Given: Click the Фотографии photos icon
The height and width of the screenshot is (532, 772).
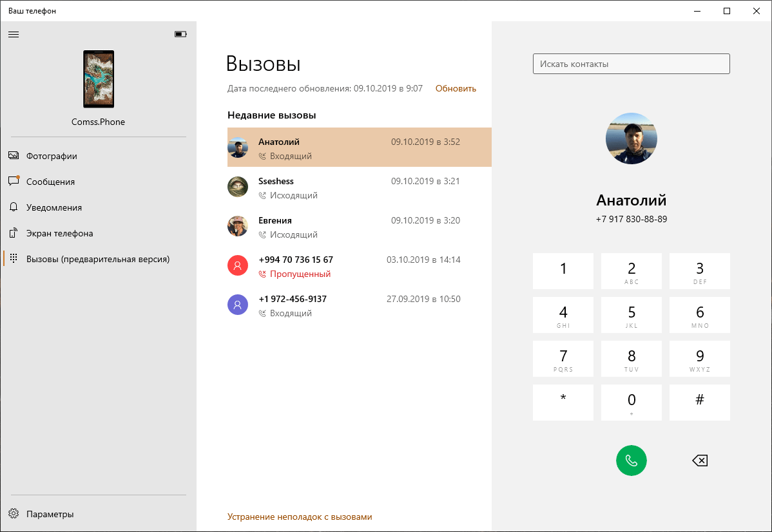Looking at the screenshot, I should pyautogui.click(x=14, y=156).
